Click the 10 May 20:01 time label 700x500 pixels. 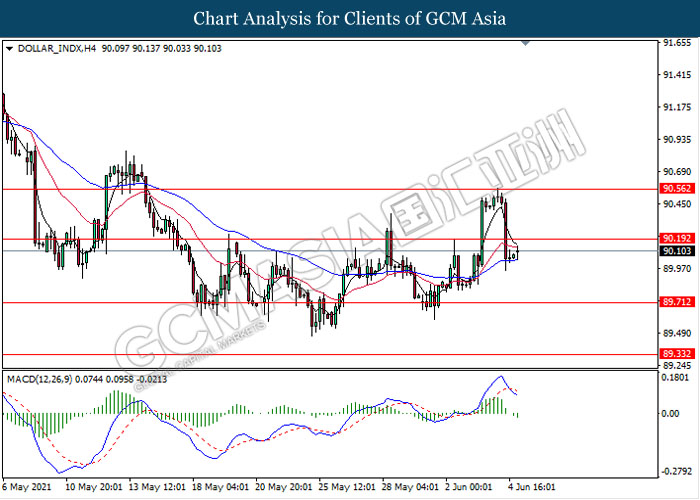[93, 487]
